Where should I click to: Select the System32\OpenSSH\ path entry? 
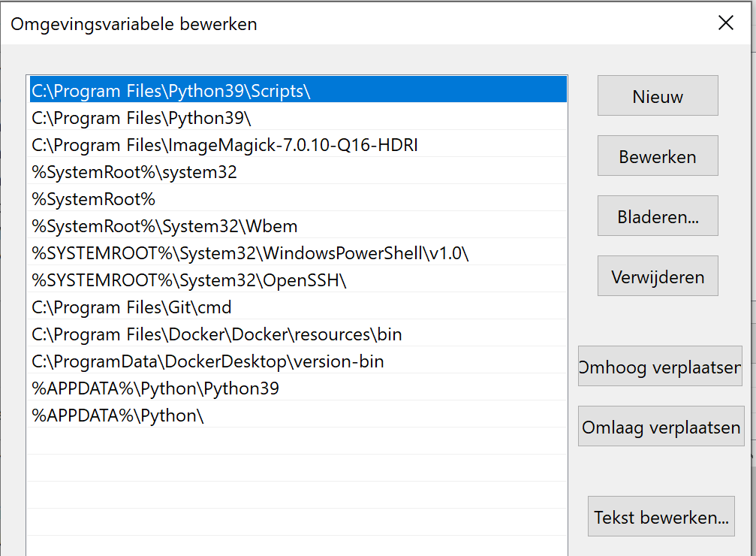(189, 280)
